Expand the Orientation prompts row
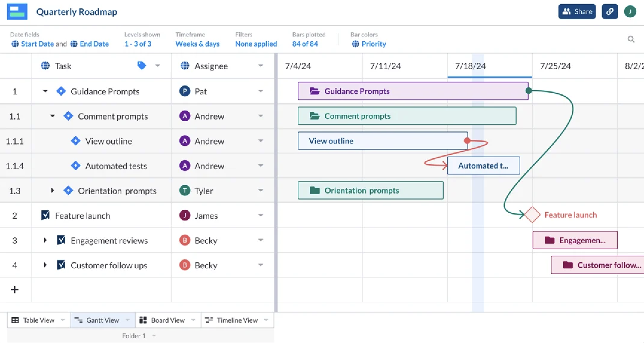The width and height of the screenshot is (644, 343). pyautogui.click(x=52, y=190)
